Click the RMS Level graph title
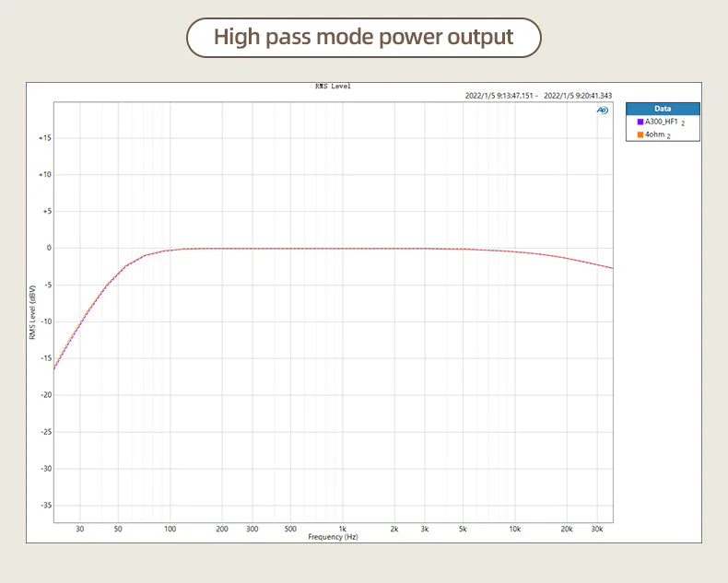 pyautogui.click(x=333, y=86)
